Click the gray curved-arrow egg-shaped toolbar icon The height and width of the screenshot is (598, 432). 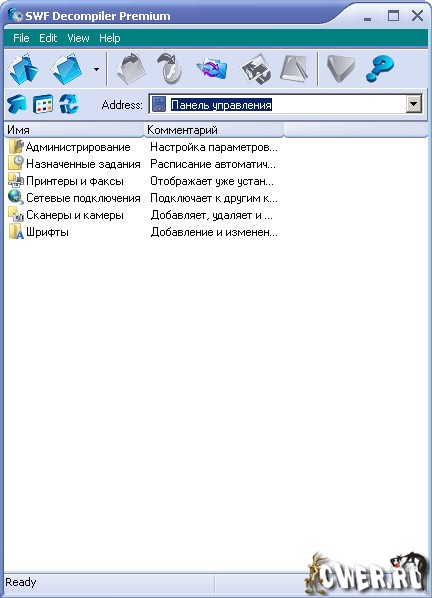(x=169, y=69)
